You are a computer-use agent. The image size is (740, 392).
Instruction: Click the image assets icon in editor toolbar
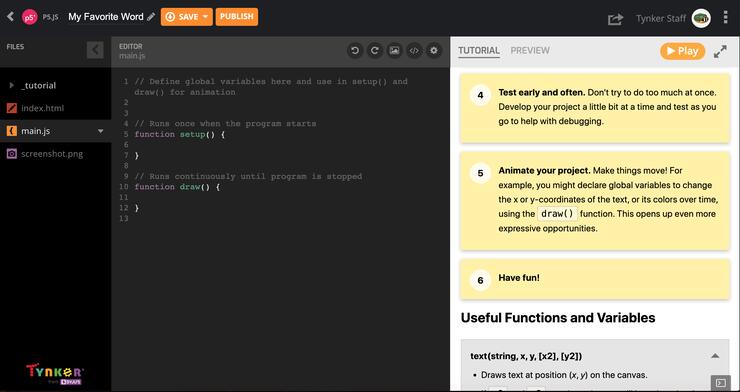(x=395, y=50)
